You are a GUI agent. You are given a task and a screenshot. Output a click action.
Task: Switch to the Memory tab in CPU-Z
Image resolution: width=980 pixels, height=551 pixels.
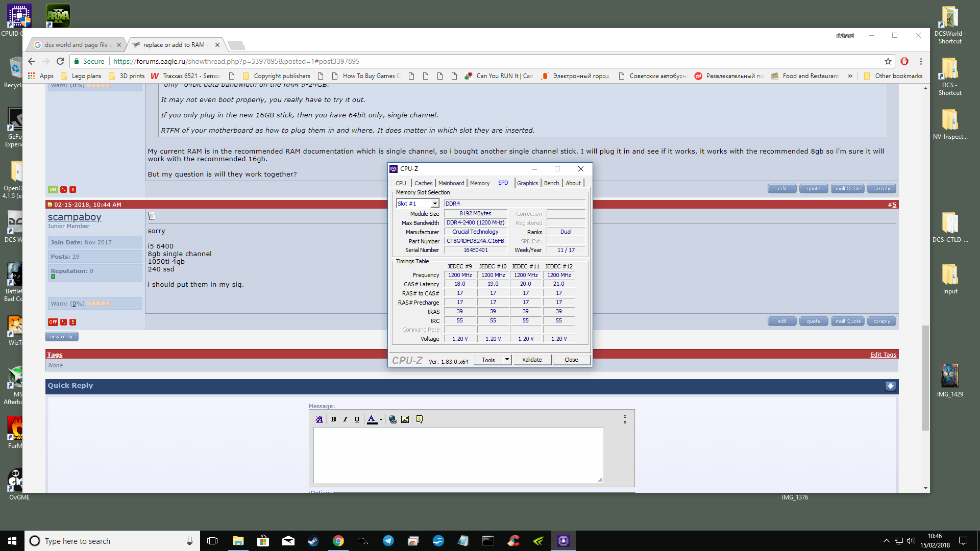[x=480, y=183]
